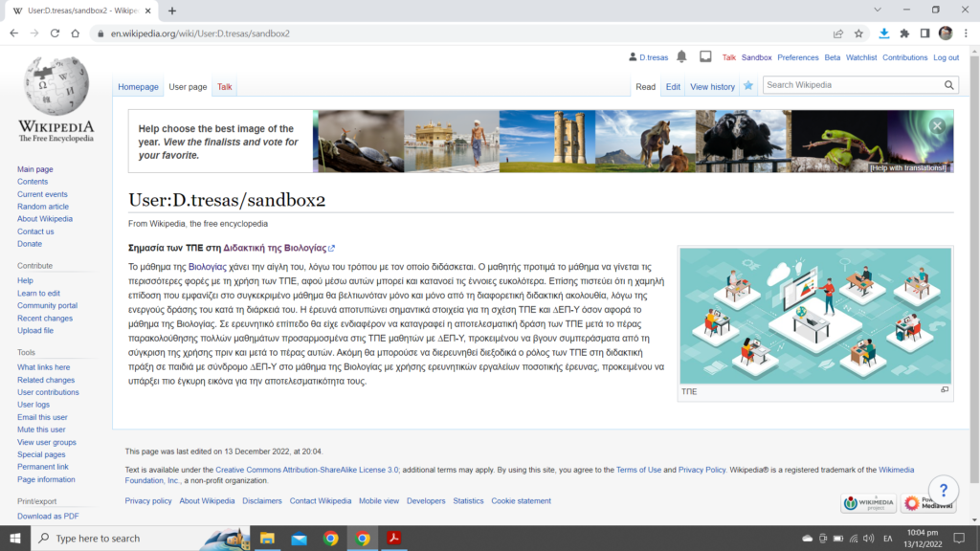Open the Chrome extensions puzzle icon

[904, 33]
